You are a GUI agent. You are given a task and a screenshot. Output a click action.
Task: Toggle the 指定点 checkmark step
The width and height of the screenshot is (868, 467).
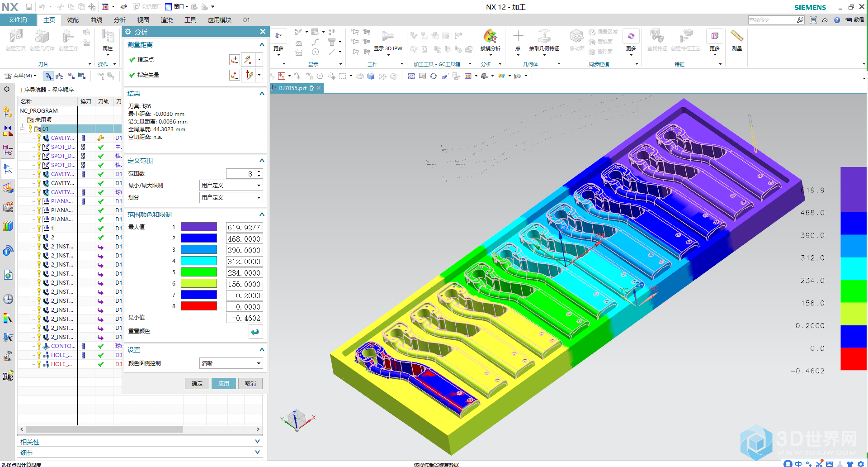[132, 60]
